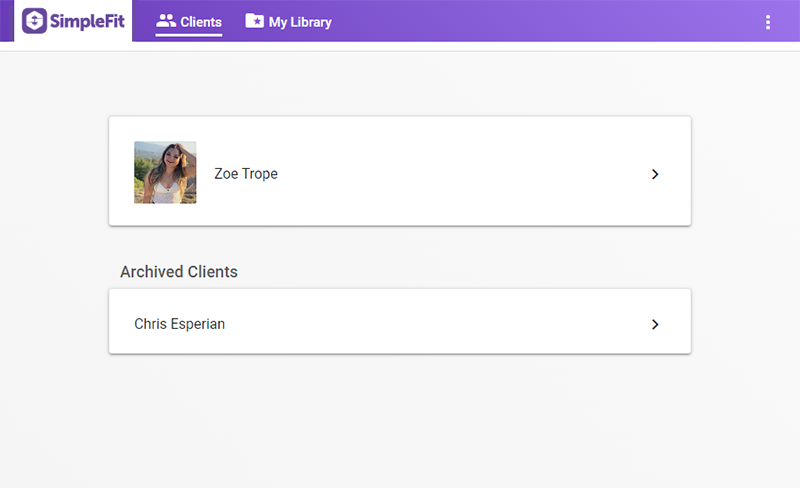Click the people icon beside Clients
This screenshot has height=488, width=800.
click(166, 21)
